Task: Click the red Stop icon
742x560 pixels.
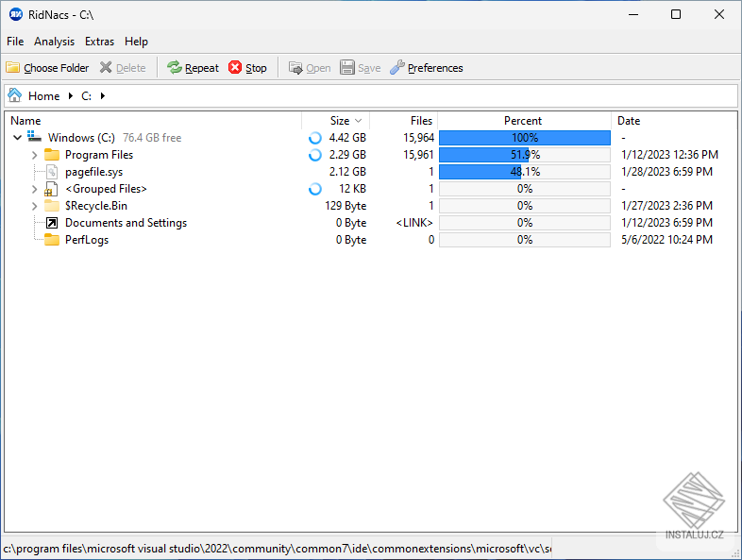Action: coord(235,68)
